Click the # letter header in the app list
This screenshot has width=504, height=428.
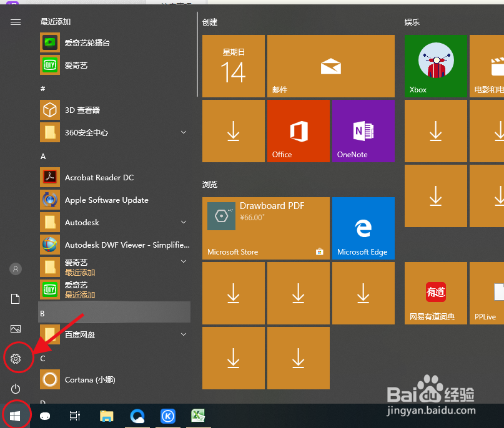tap(42, 89)
